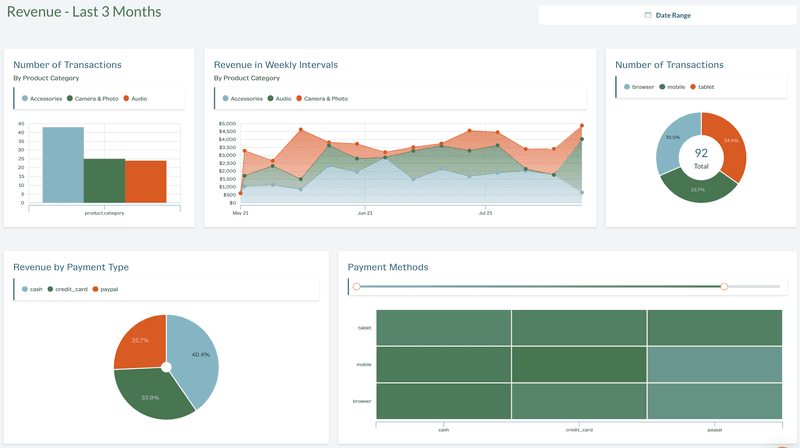This screenshot has height=448, width=800.
Task: Toggle paypal legend in payment type pie
Action: (105, 289)
